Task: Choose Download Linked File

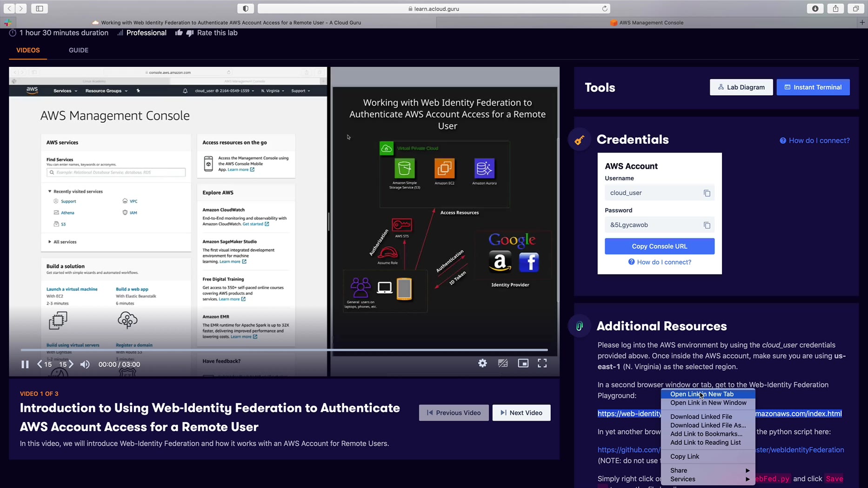Action: click(708, 417)
